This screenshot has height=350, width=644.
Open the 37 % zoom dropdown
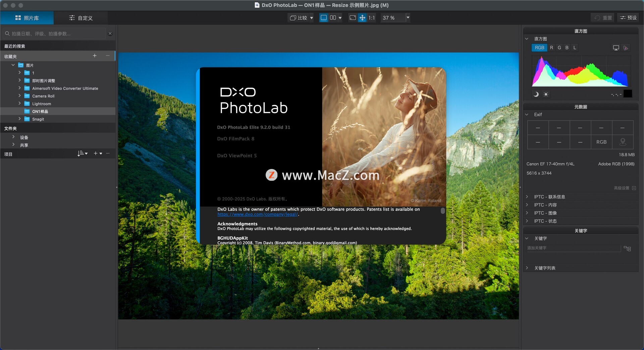pos(408,18)
